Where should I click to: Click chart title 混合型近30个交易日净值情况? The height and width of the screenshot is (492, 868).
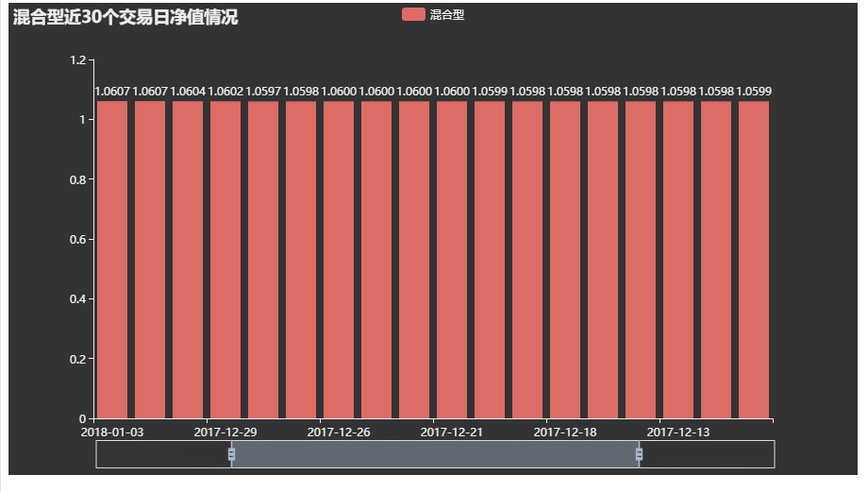coord(125,17)
